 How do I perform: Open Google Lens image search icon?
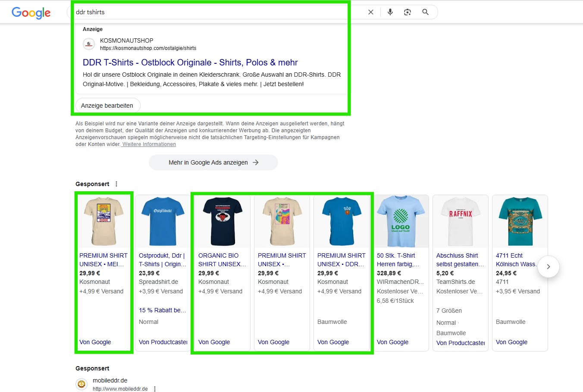click(x=407, y=12)
